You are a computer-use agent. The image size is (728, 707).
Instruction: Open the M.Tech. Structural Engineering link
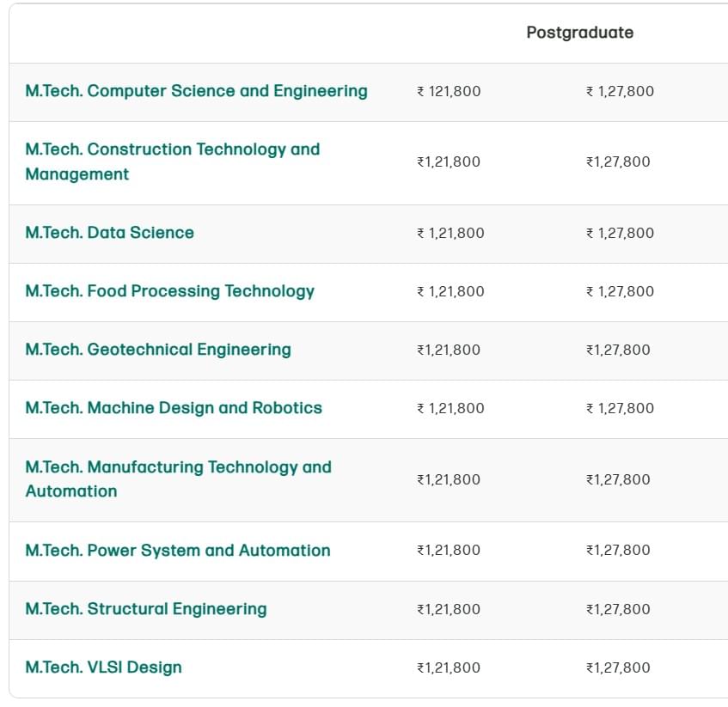click(146, 609)
